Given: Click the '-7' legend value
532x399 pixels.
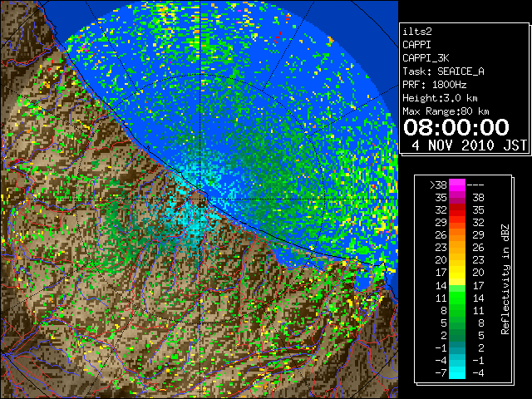Looking at the screenshot, I should 441,373.
